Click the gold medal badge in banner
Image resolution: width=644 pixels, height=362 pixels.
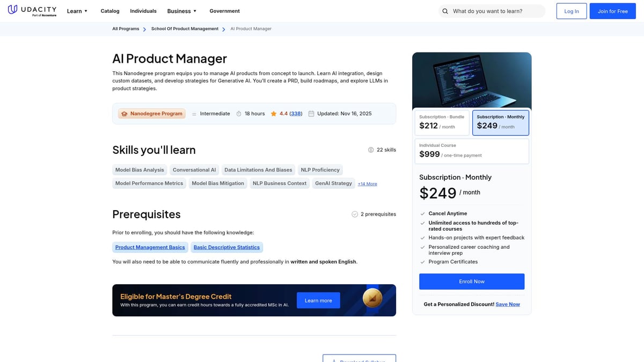(372, 298)
